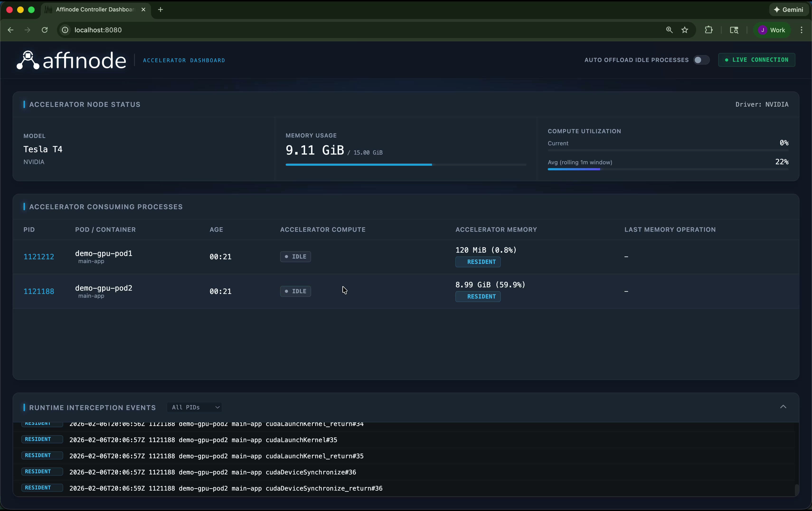The height and width of the screenshot is (511, 812).
Task: Click the 22% average utilization value
Action: 782,162
